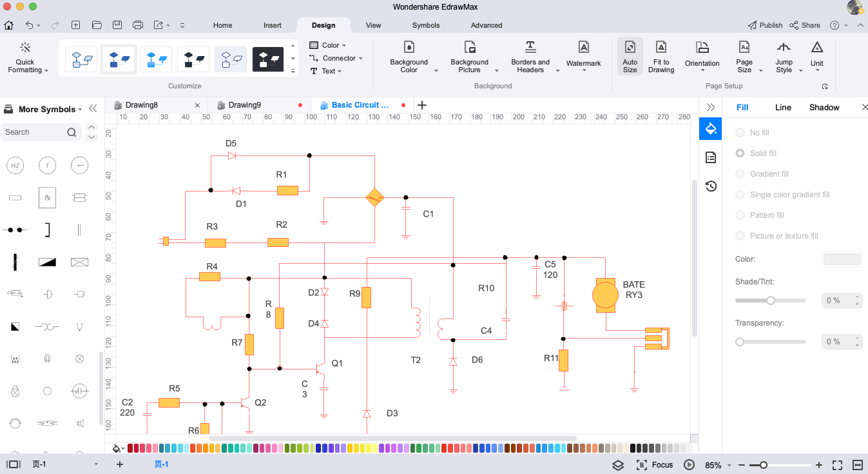
Task: Click the Focus mode icon
Action: tap(642, 465)
